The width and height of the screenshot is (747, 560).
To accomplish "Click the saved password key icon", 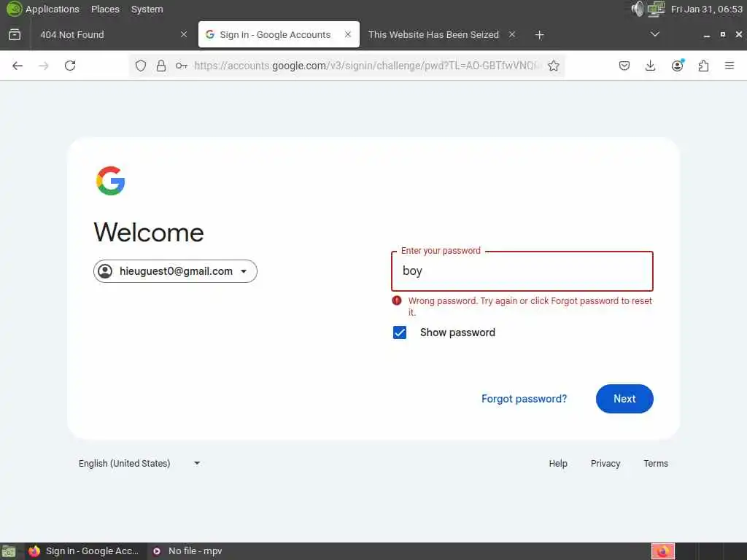I will pyautogui.click(x=182, y=66).
